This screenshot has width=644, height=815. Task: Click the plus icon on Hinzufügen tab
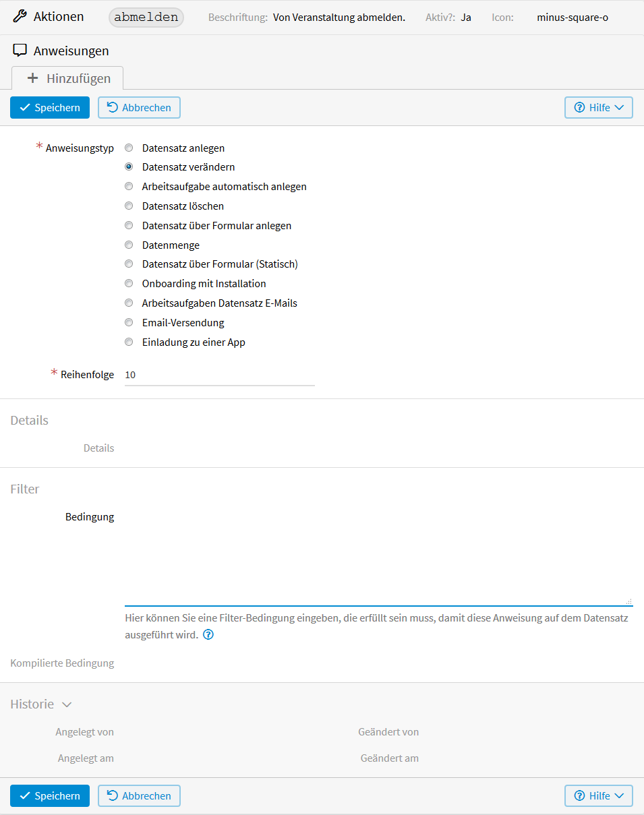32,78
